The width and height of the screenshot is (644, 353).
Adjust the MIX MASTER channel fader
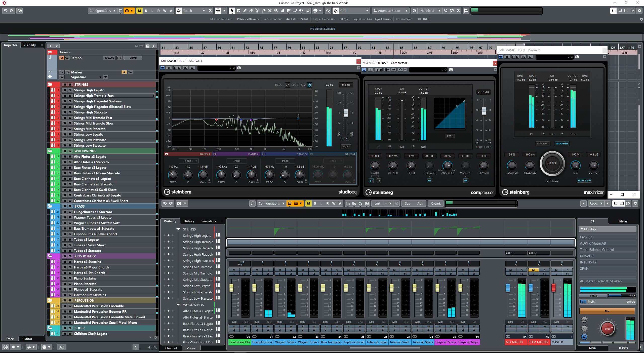pos(508,288)
